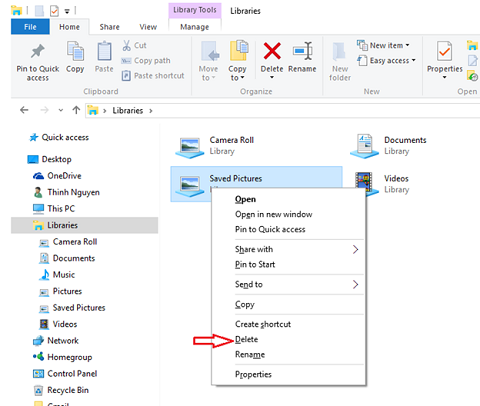Click the Pin to Quick access ribbon icon
480x406 pixels.
pyautogui.click(x=38, y=51)
